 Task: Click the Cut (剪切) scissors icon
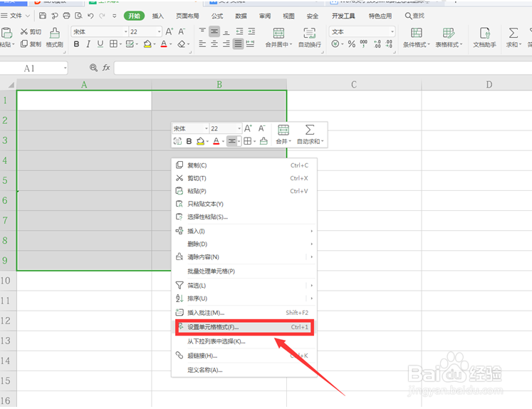coord(24,31)
